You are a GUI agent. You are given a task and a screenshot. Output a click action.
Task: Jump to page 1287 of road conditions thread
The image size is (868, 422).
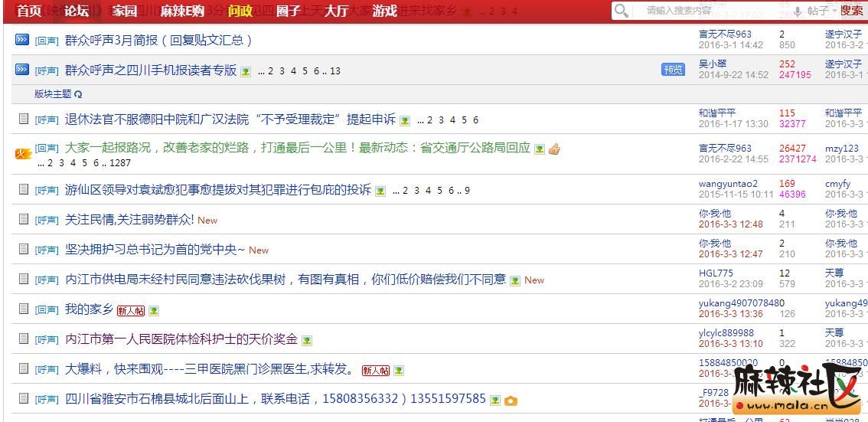tap(120, 163)
